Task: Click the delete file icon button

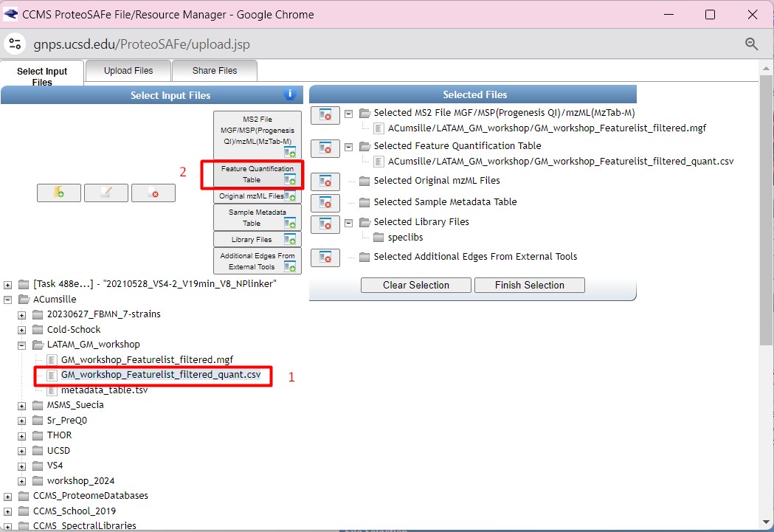Action: click(153, 193)
